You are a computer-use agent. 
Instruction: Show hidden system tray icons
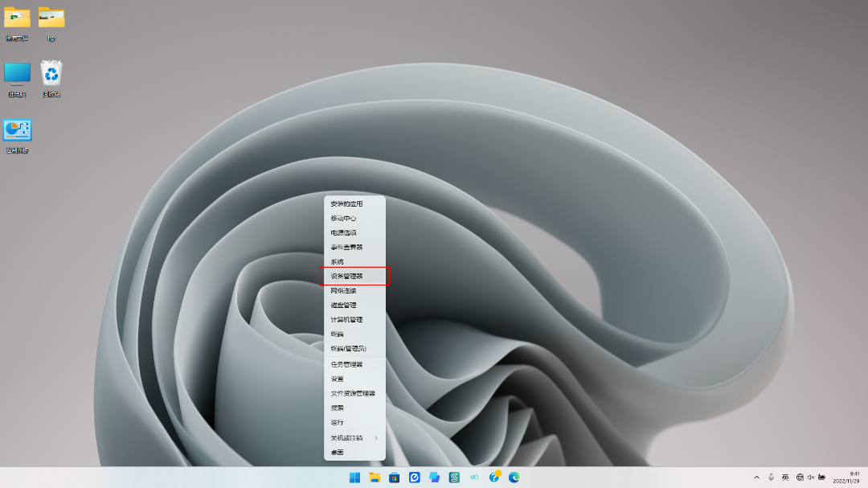757,478
